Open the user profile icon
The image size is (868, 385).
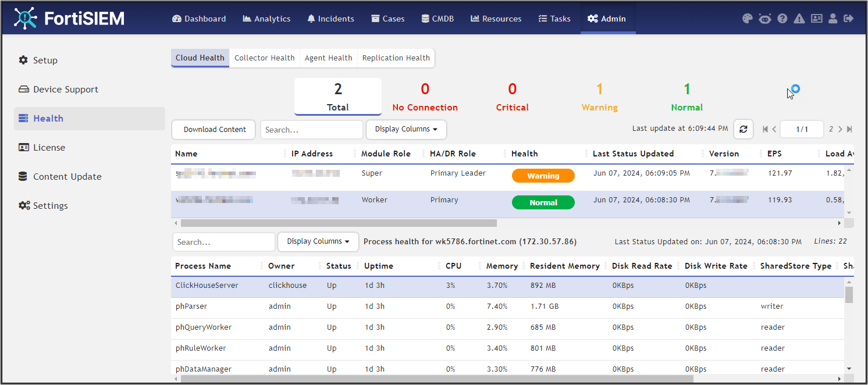click(832, 18)
